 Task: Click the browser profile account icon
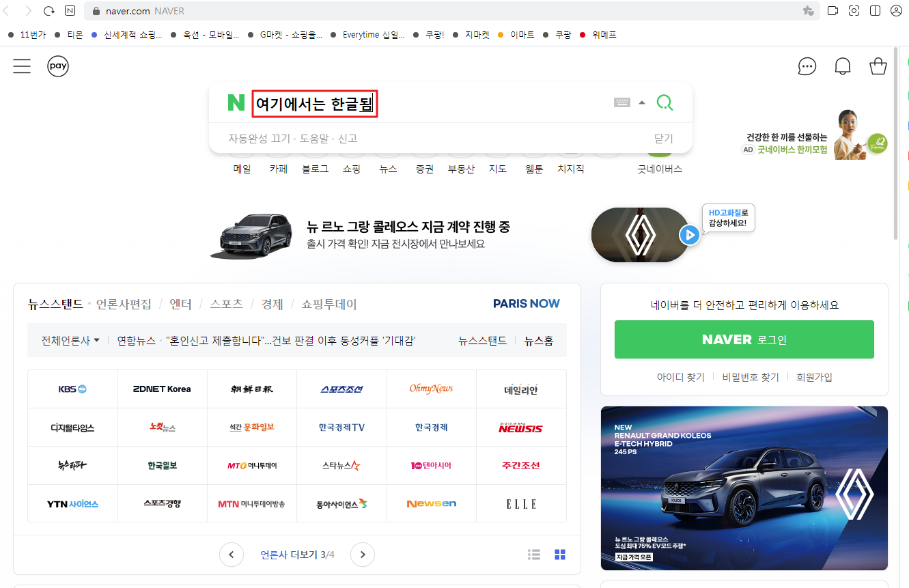coord(896,11)
